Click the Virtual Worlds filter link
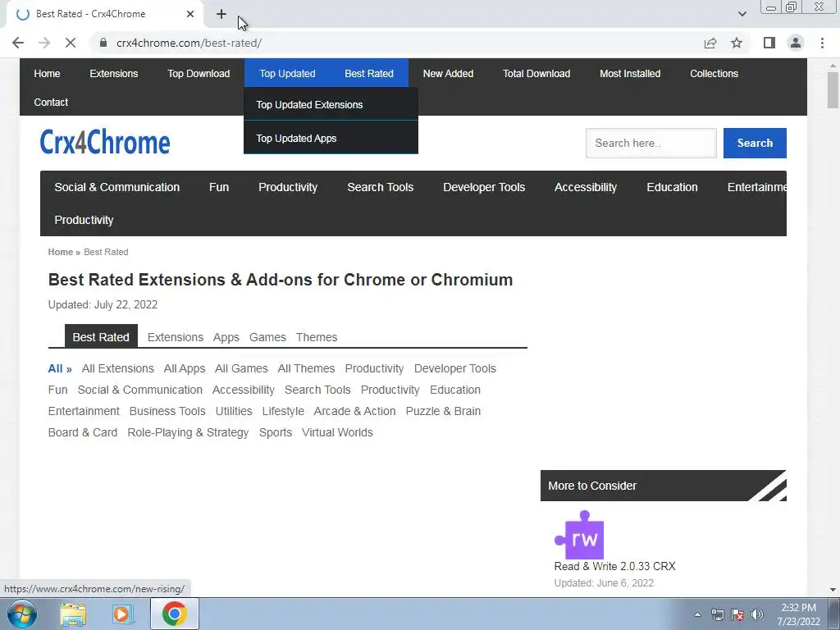This screenshot has width=840, height=630. click(x=337, y=432)
